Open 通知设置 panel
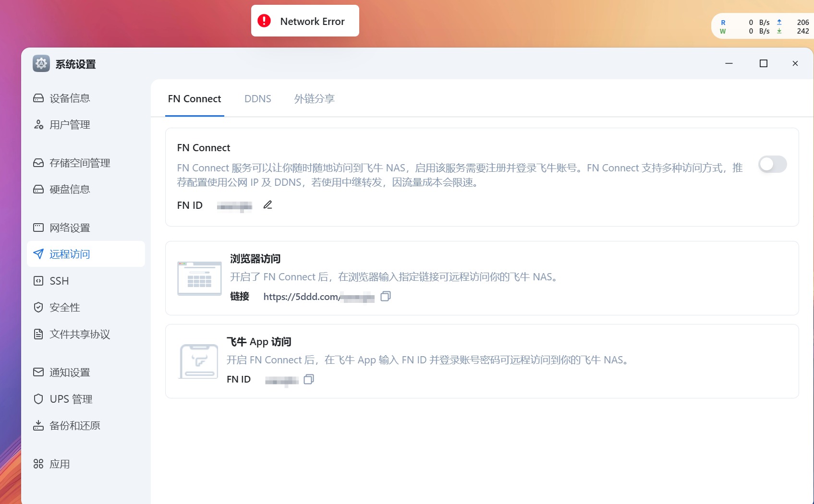Screen dimensions: 814x504 point(69,372)
